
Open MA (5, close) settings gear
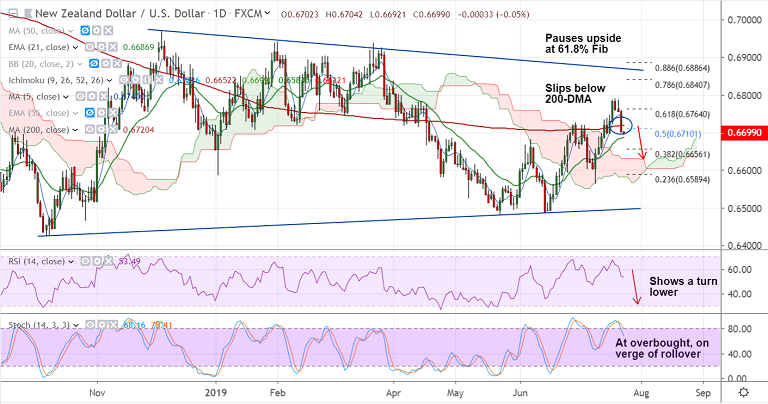coord(92,96)
